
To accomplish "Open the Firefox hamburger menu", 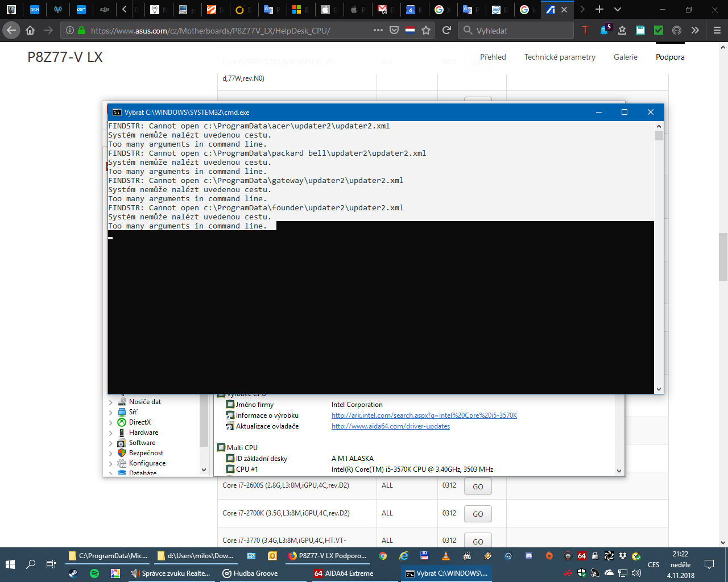I will [x=717, y=30].
